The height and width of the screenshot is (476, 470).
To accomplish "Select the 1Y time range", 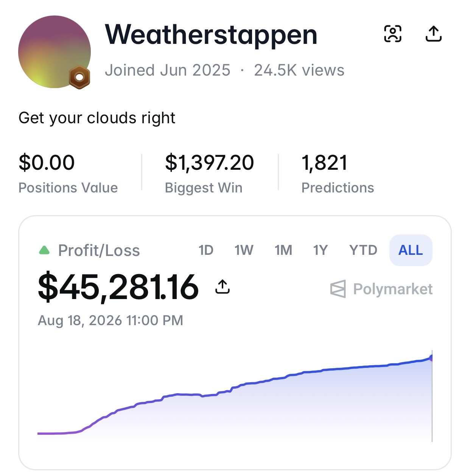I will pyautogui.click(x=320, y=250).
